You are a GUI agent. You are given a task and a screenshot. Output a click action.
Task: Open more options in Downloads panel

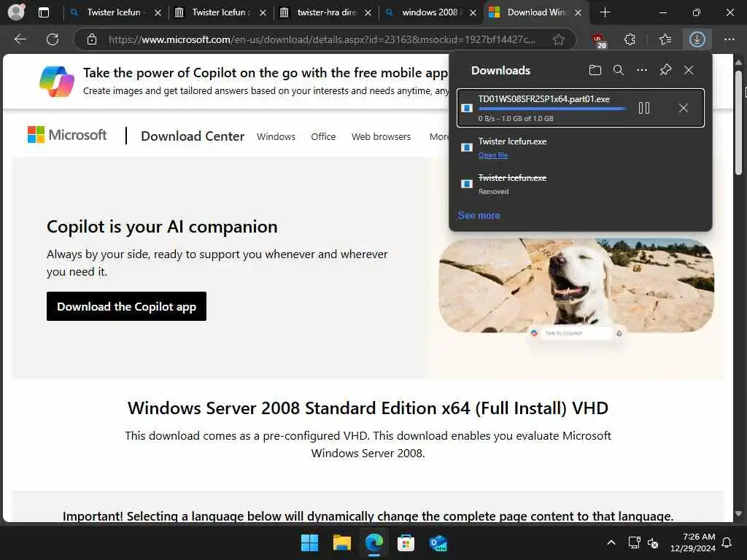click(x=642, y=71)
